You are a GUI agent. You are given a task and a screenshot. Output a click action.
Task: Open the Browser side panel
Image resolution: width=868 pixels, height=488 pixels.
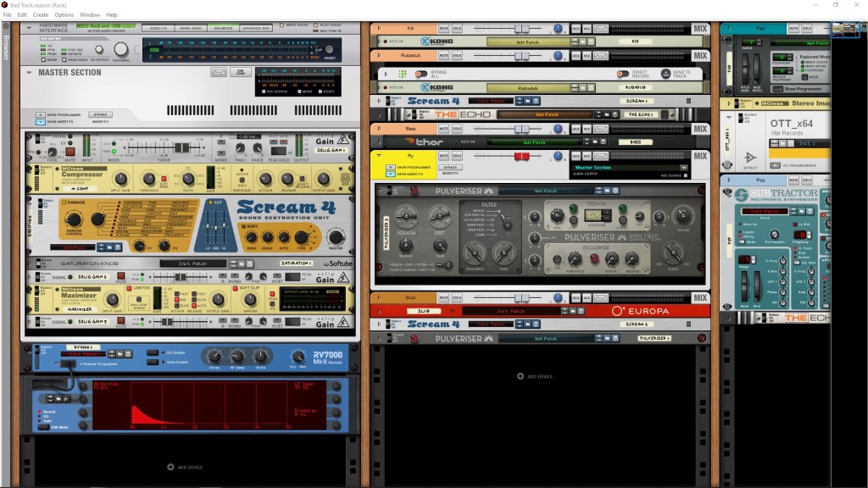coord(6,51)
